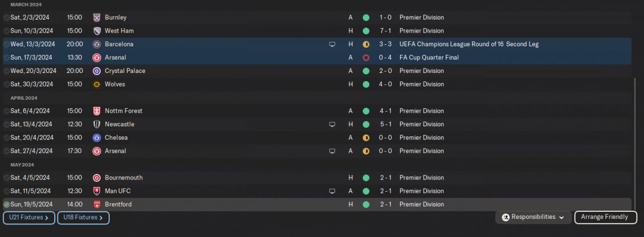
Task: Open UEFA Champions League Round of 16 competition link
Action: tap(468, 44)
